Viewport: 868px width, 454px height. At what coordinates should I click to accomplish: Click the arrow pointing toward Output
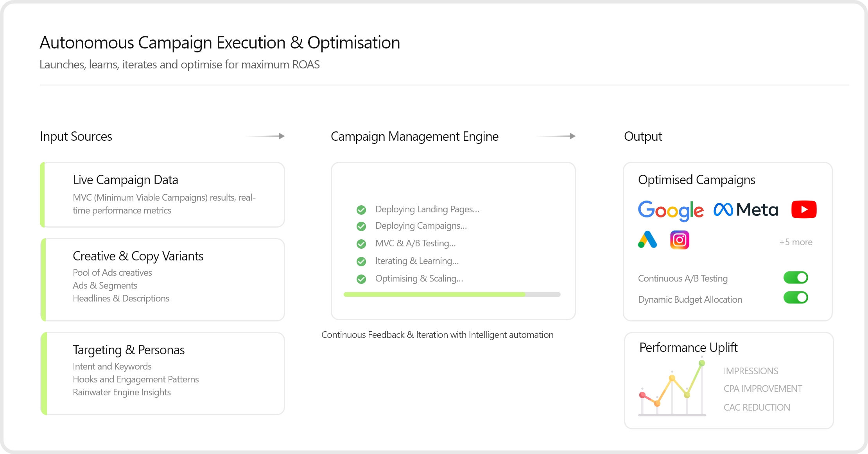tap(557, 136)
